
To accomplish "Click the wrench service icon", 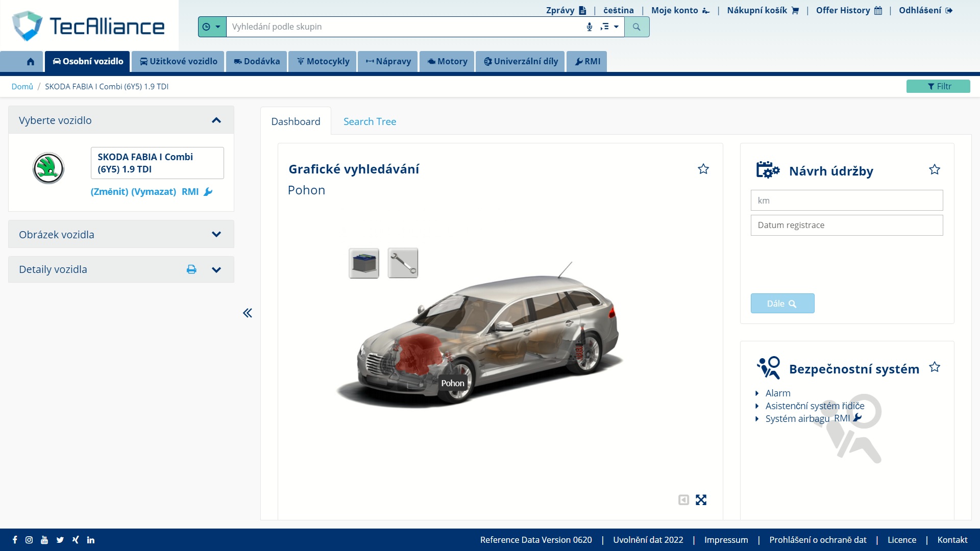I will coord(403,263).
